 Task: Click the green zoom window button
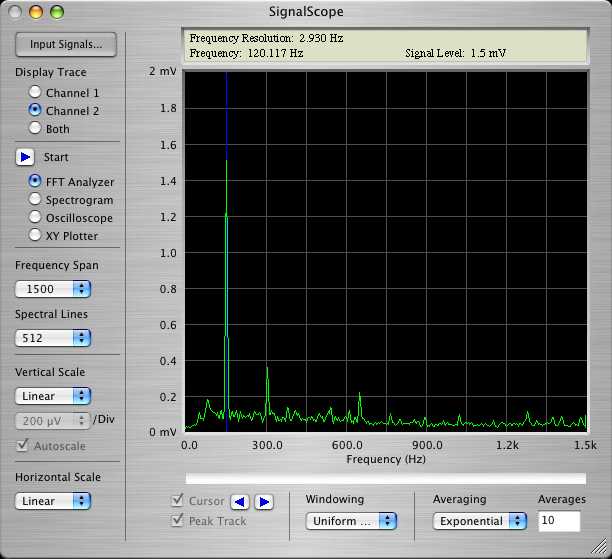pos(56,12)
